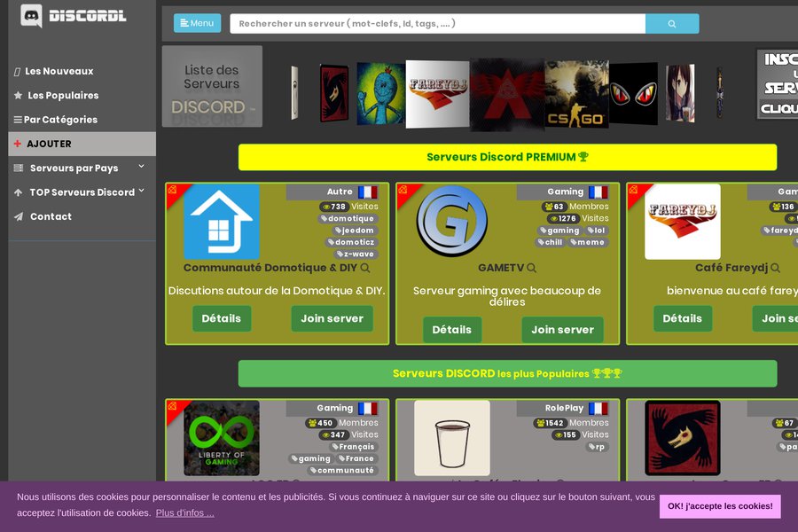Image resolution: width=798 pixels, height=532 pixels.
Task: Click Serveurs Discord PREMIUM banner
Action: coord(507,157)
